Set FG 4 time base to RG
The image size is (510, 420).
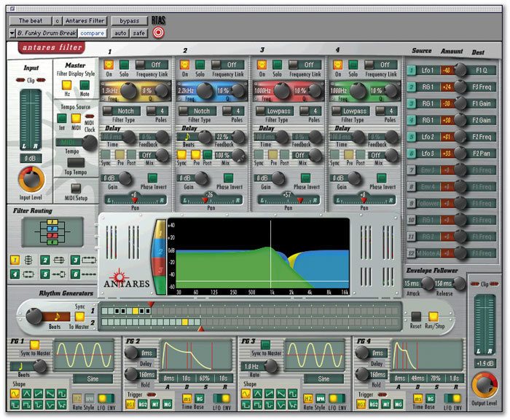coord(431,399)
